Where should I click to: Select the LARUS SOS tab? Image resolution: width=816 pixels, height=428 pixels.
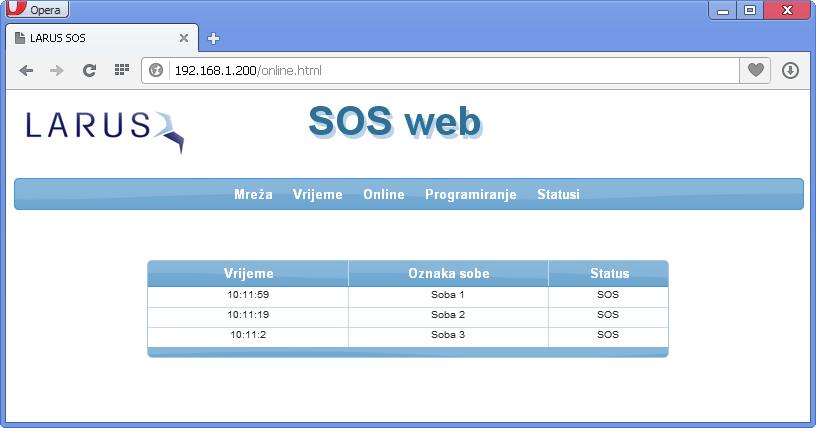tap(90, 38)
